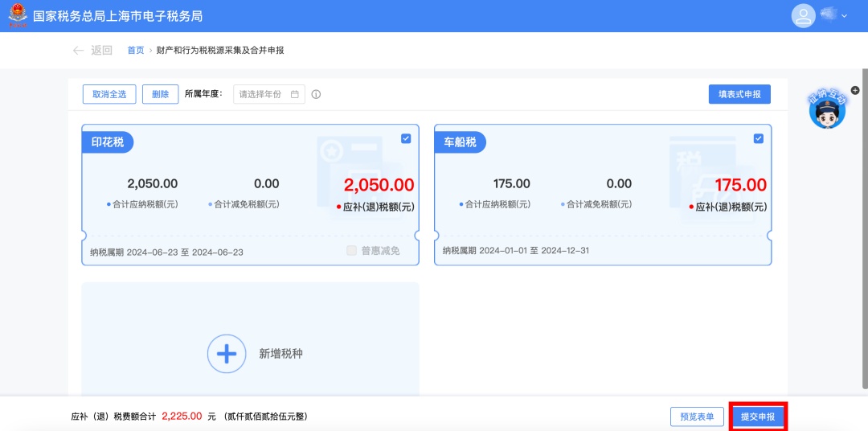The image size is (868, 431).
Task: Click the calendar icon in year field
Action: 295,94
